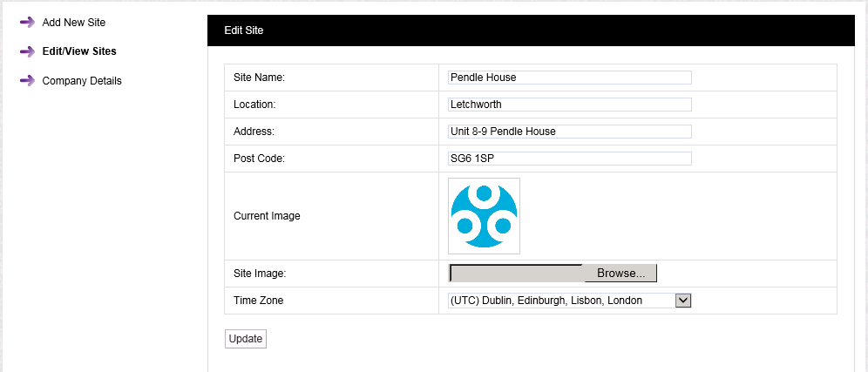Image resolution: width=868 pixels, height=372 pixels.
Task: Focus the Site Name field containing Pendle House
Action: click(x=569, y=78)
